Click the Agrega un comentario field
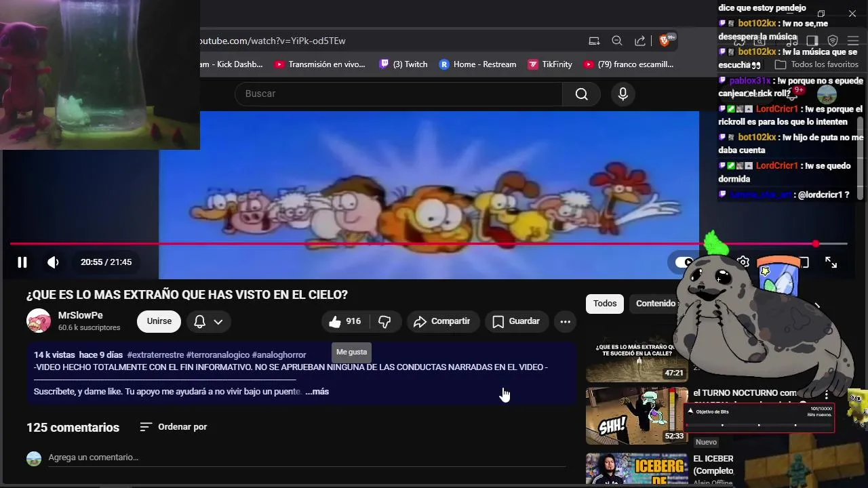This screenshot has width=868, height=488. (x=307, y=457)
